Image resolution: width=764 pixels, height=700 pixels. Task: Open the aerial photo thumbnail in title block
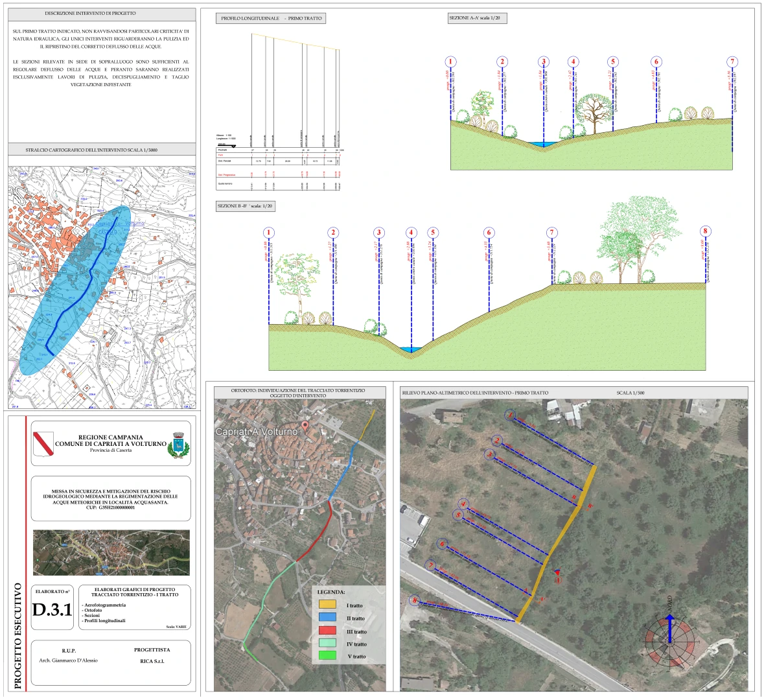tap(111, 552)
